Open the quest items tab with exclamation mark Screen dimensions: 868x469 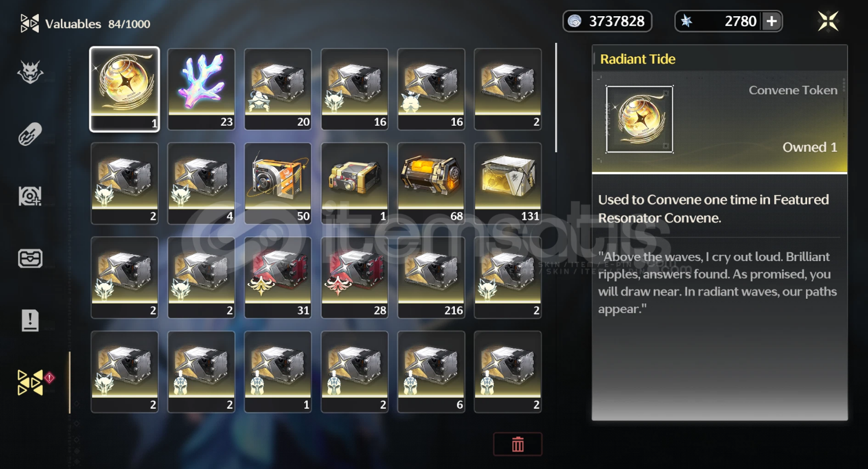(30, 320)
